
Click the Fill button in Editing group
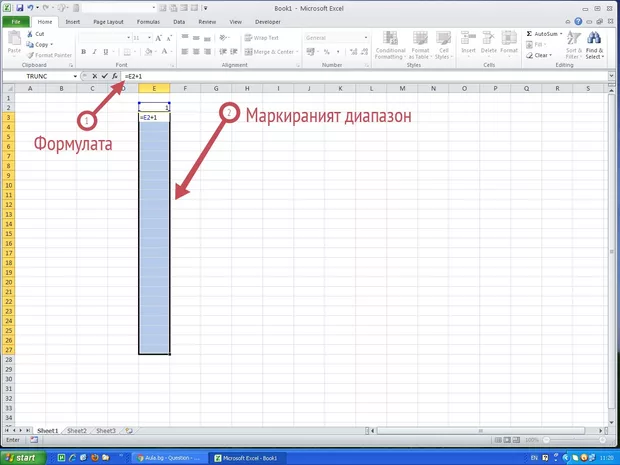pyautogui.click(x=536, y=45)
